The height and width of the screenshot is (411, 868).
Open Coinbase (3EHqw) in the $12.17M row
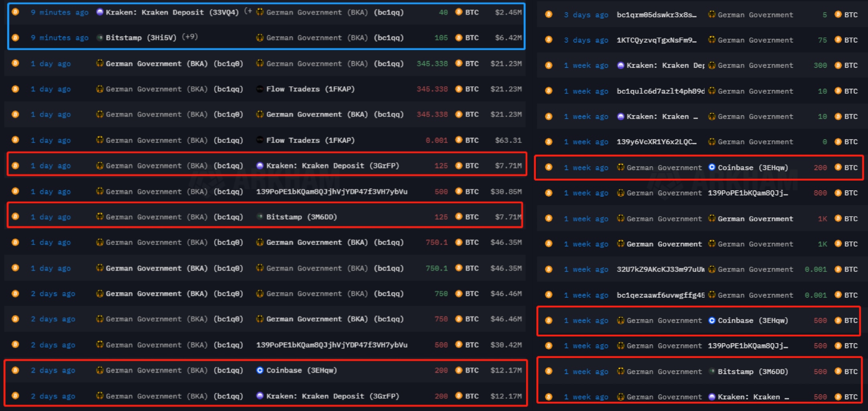[302, 370]
